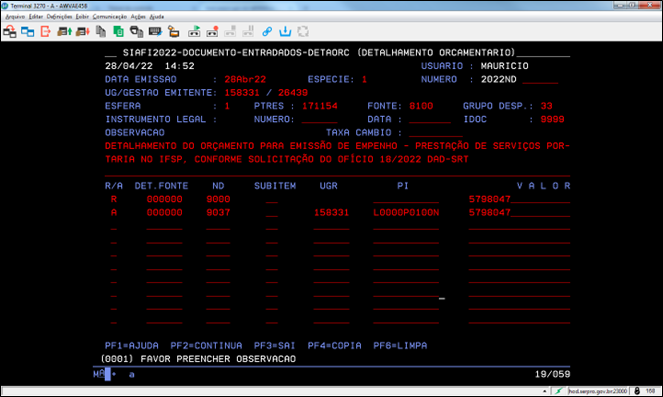Click the blue download tray icon

[x=285, y=31]
